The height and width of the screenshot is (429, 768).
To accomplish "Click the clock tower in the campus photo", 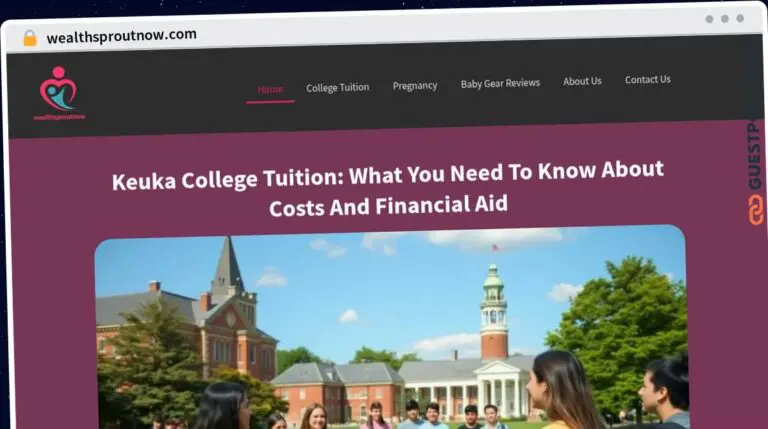I will coord(494,312).
